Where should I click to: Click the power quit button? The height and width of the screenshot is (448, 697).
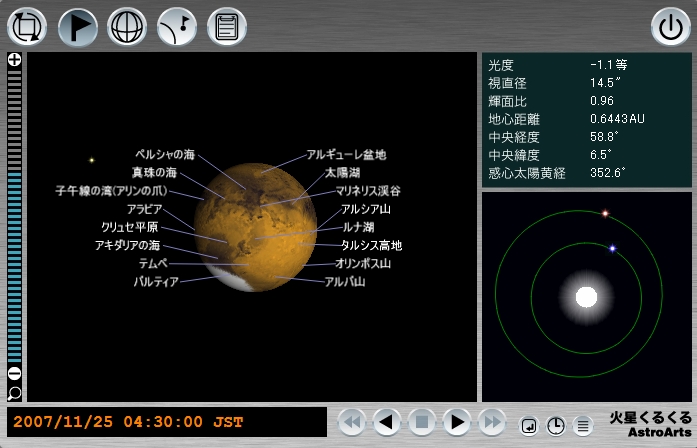(671, 27)
